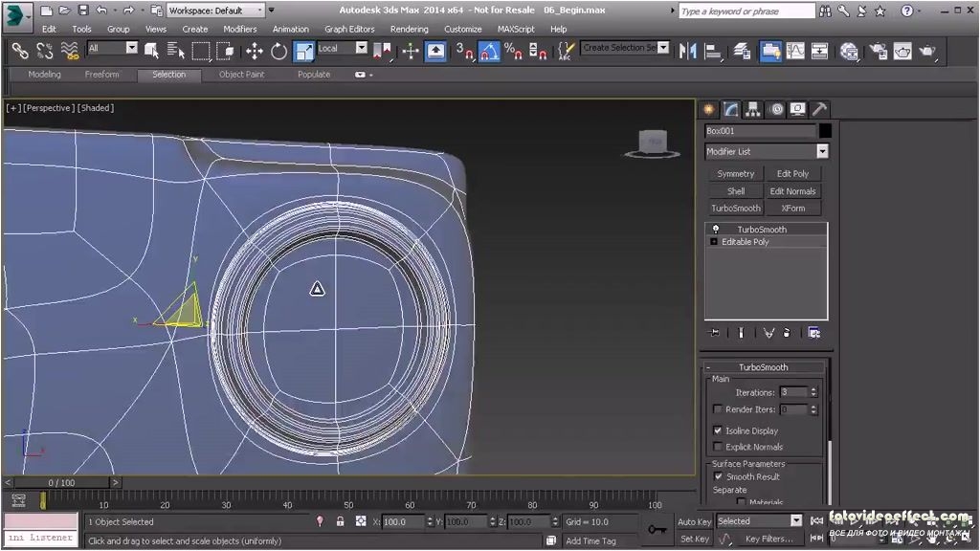Click the Key Filters button
The width and height of the screenshot is (980, 551).
pyautogui.click(x=768, y=539)
